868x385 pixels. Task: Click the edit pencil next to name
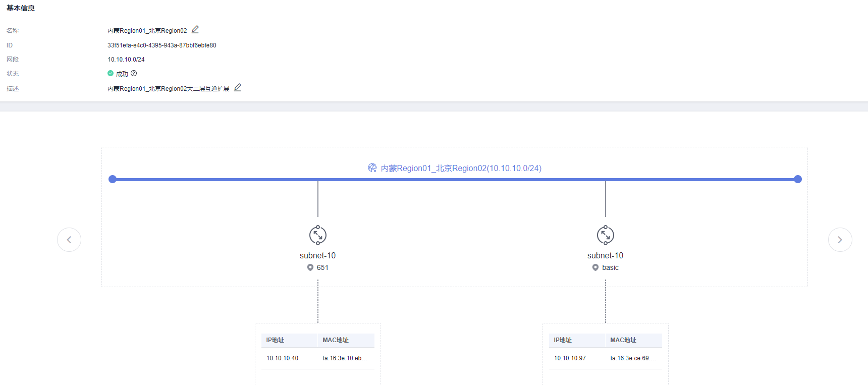point(195,30)
